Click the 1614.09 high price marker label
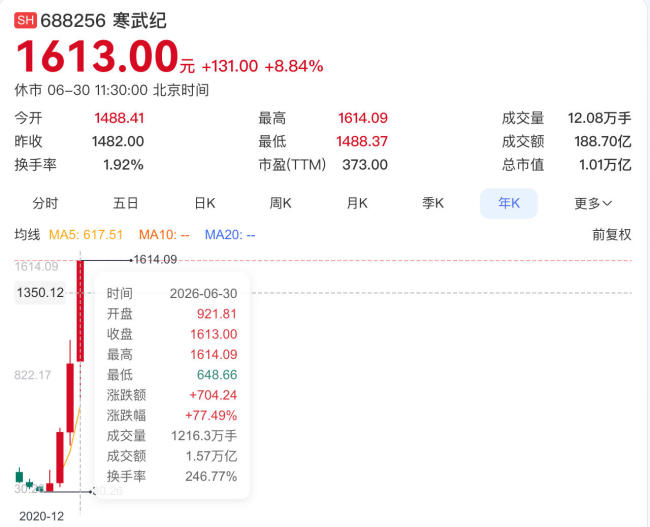The image size is (650, 527). click(155, 260)
